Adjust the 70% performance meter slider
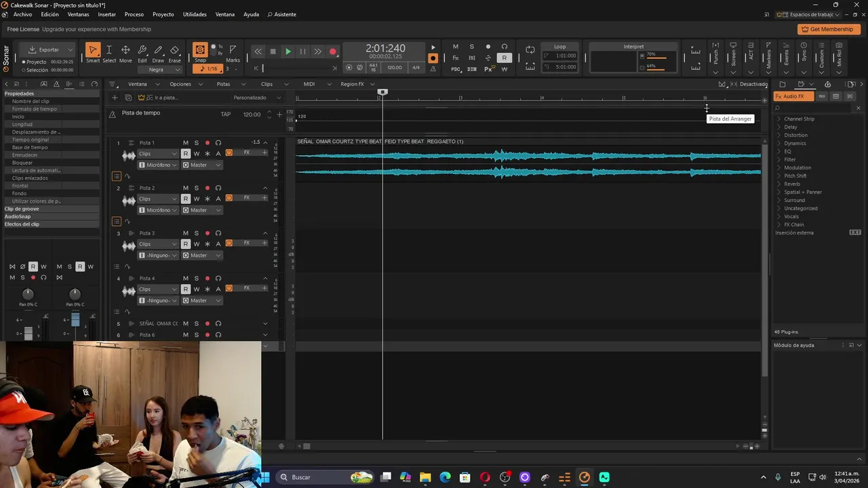 pos(657,57)
